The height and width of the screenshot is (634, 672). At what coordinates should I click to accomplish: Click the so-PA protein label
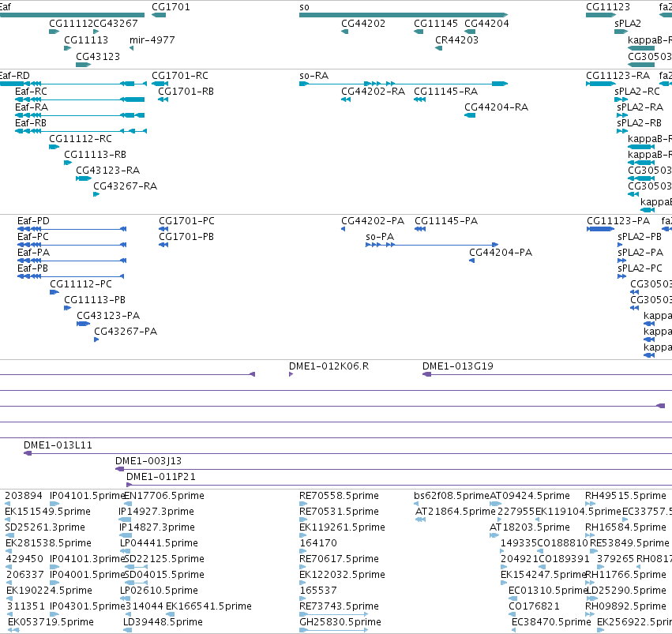[x=380, y=237]
